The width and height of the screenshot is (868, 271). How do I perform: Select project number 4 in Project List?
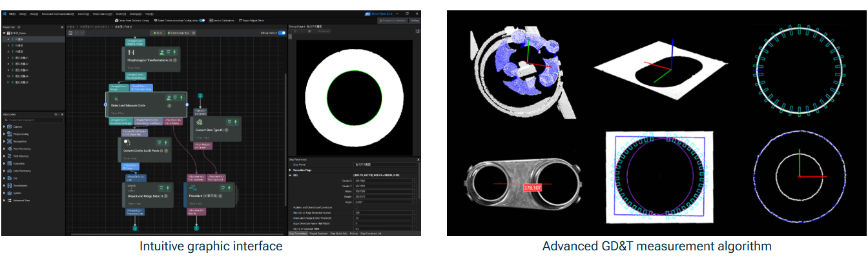(x=33, y=39)
